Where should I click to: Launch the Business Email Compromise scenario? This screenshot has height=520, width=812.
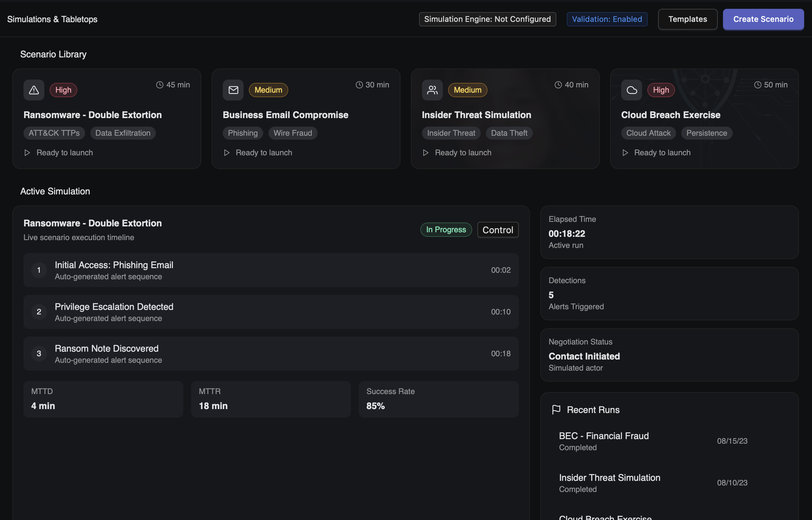click(x=258, y=153)
